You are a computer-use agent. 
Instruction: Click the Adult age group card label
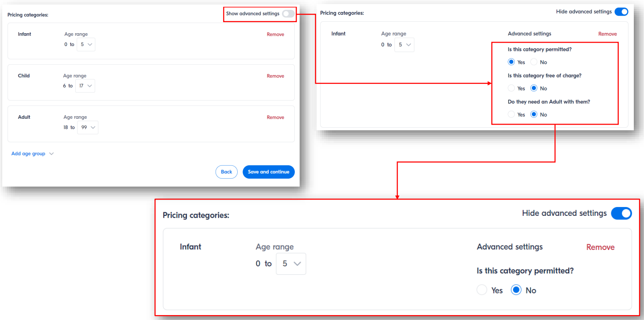pos(24,117)
